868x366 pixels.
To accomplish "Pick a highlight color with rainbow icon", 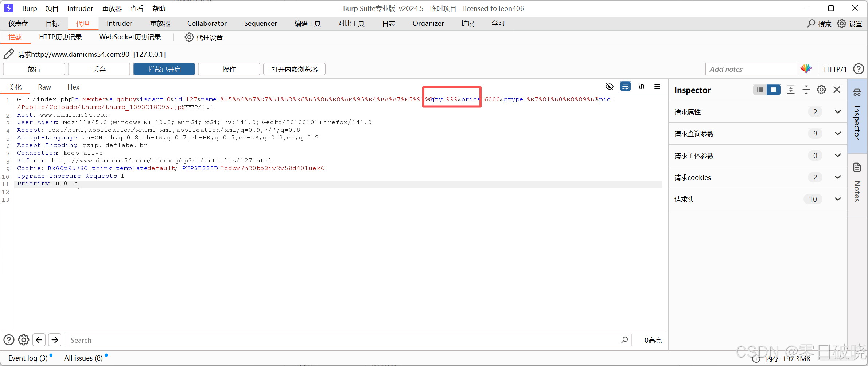I will click(806, 69).
